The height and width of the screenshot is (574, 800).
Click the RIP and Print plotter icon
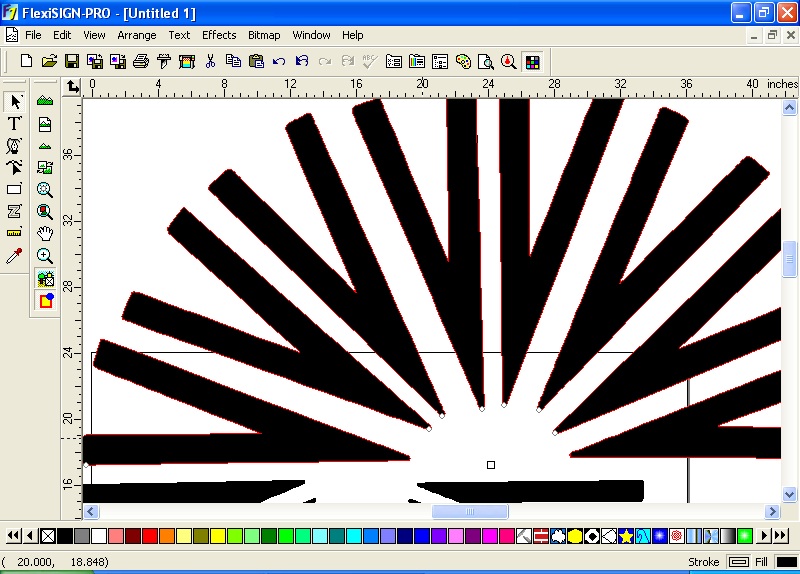click(x=187, y=62)
